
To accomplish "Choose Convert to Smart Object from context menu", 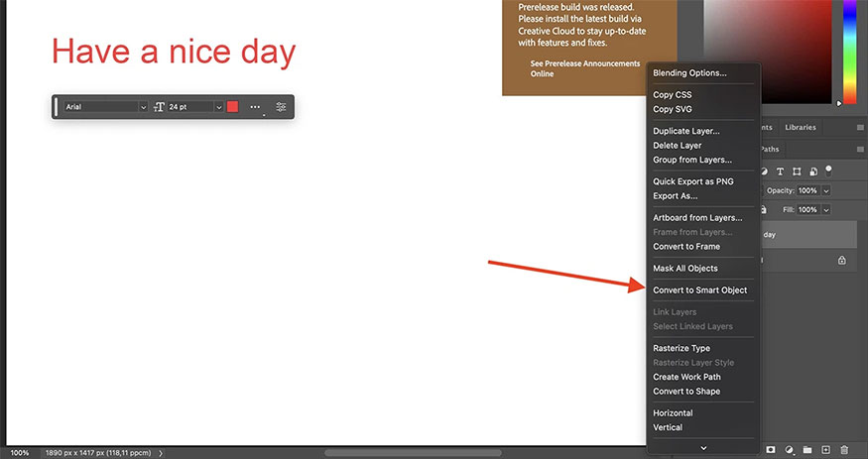I will pos(699,289).
